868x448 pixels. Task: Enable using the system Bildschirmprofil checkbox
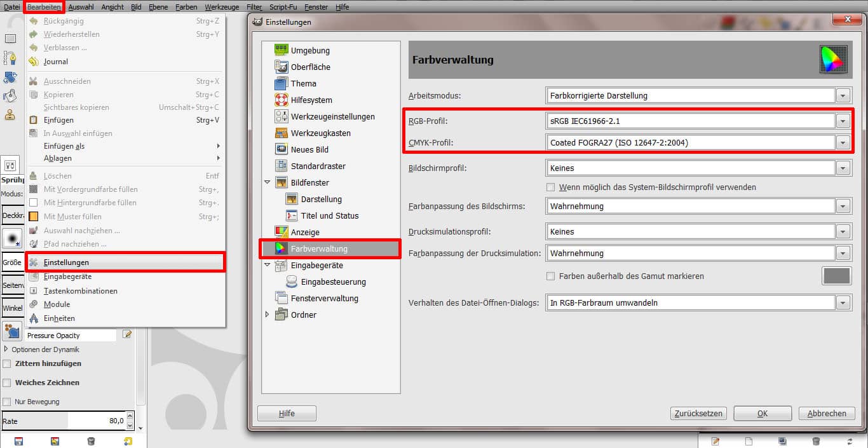point(551,187)
